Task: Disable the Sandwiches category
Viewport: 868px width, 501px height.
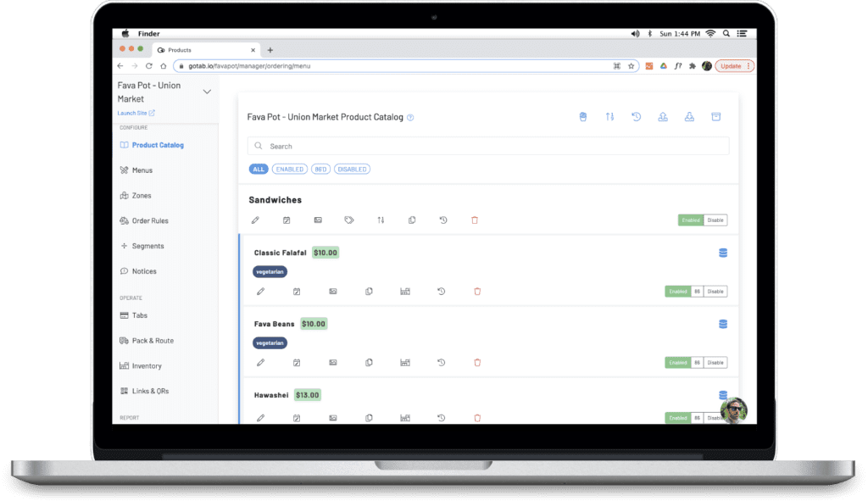Action: (715, 220)
